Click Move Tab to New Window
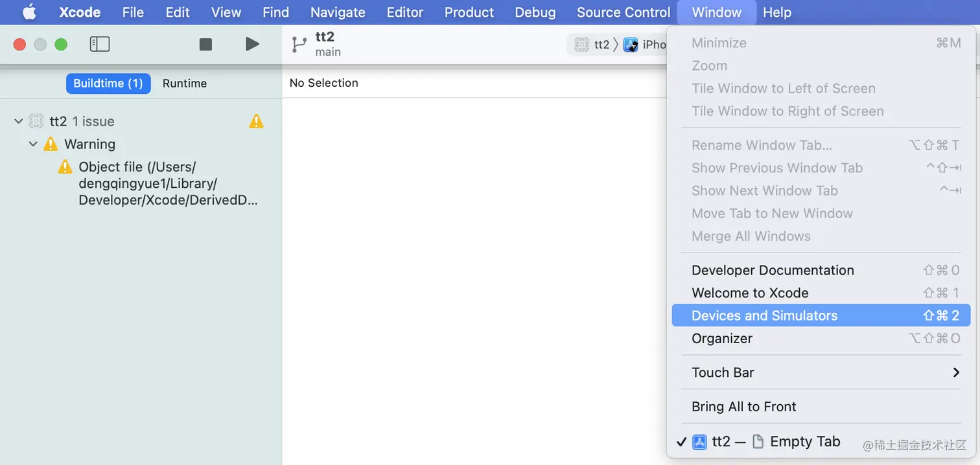Image resolution: width=980 pixels, height=465 pixels. (x=821, y=213)
